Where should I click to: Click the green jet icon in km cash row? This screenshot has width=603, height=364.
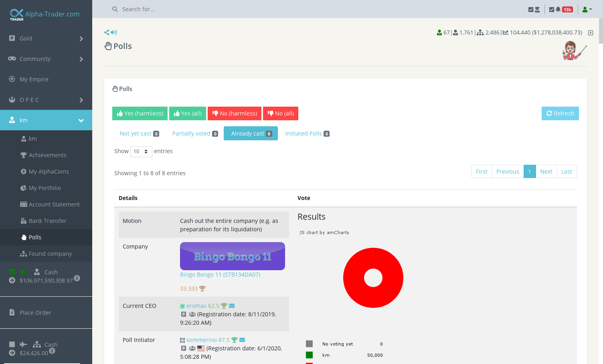(x=23, y=272)
